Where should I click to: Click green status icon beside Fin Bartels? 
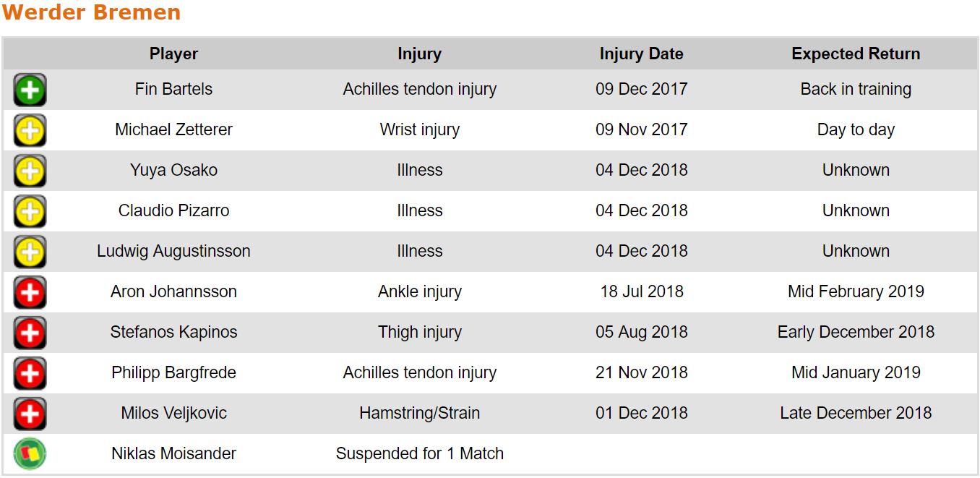[x=30, y=90]
